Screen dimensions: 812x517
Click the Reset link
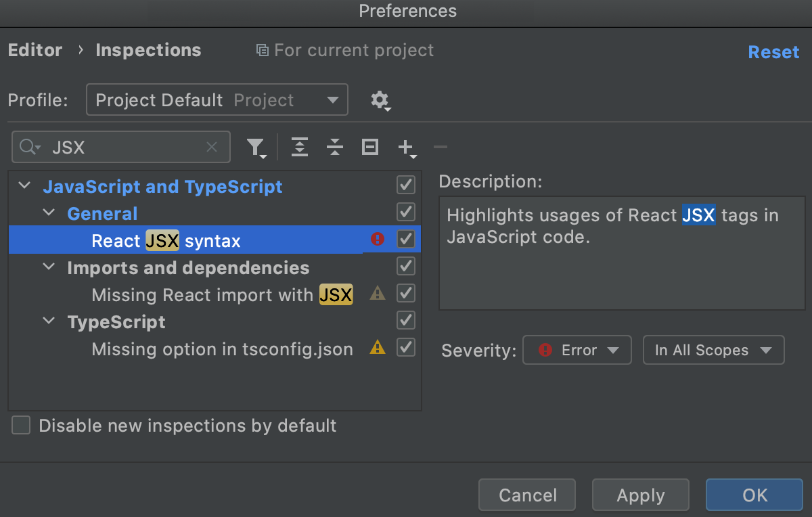click(773, 51)
